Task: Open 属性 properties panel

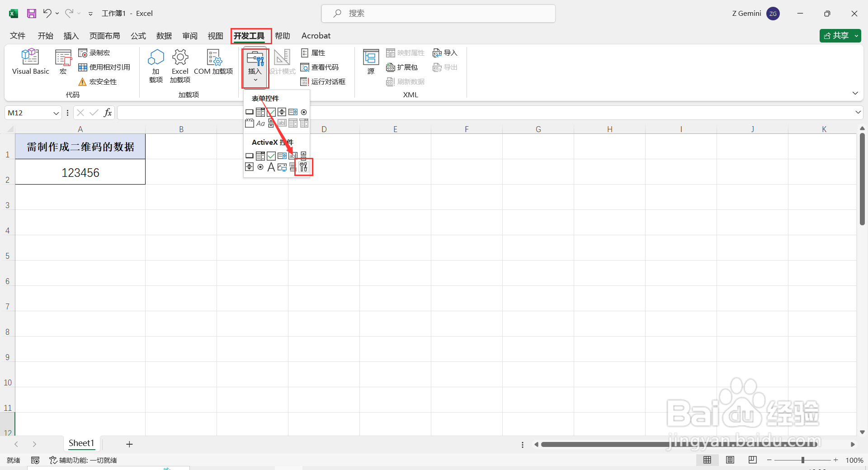Action: point(313,53)
